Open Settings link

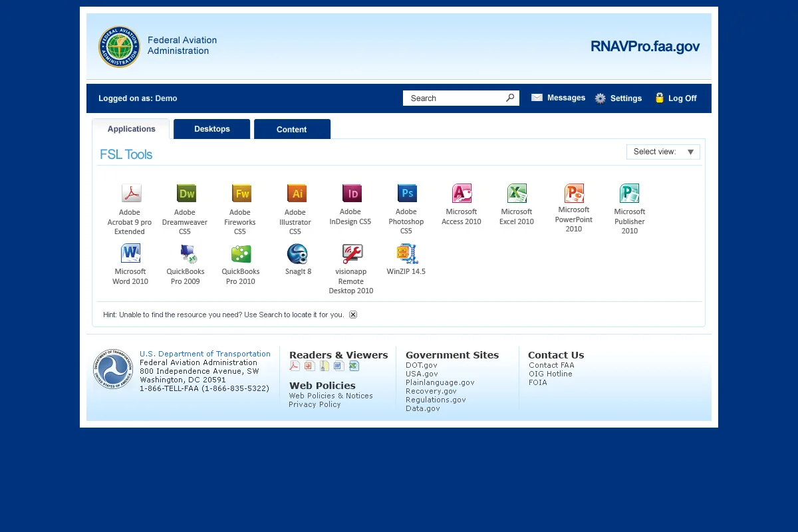626,98
